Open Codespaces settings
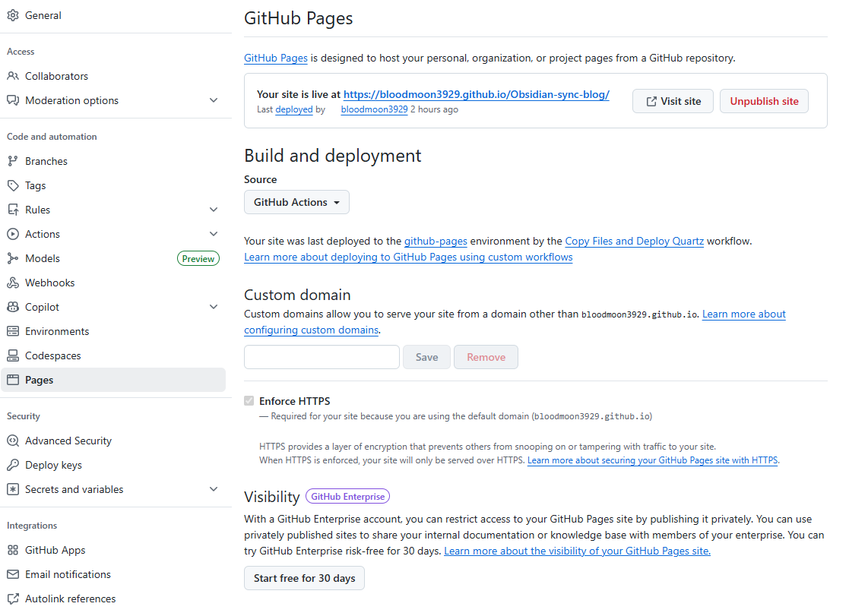The image size is (849, 616). 113,355
